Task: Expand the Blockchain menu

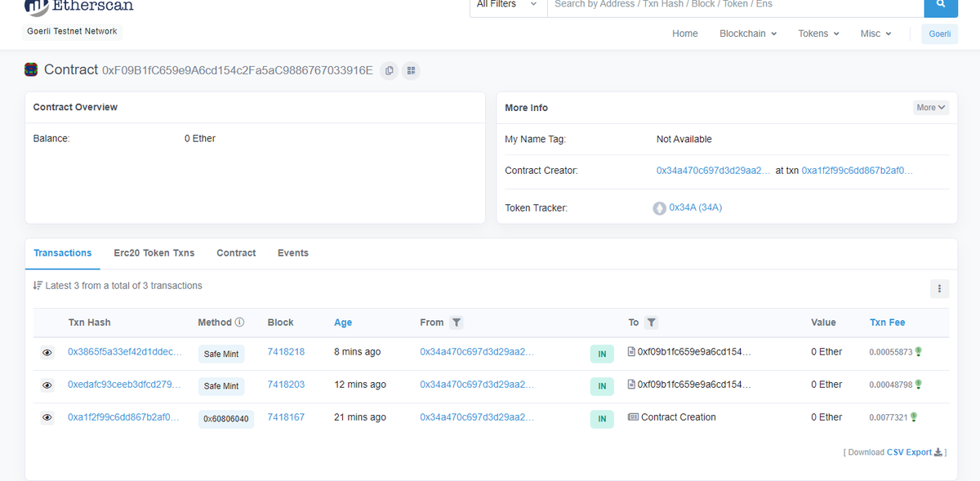Action: tap(748, 33)
